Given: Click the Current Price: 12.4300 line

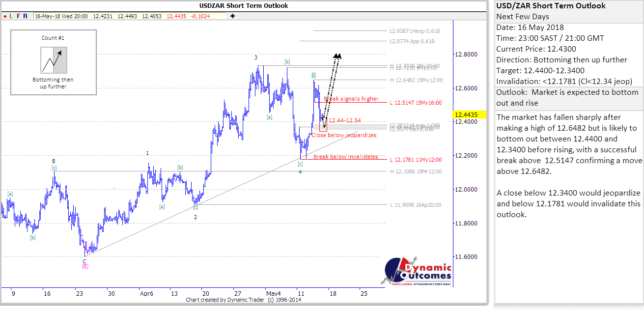Looking at the screenshot, I should [x=536, y=49].
